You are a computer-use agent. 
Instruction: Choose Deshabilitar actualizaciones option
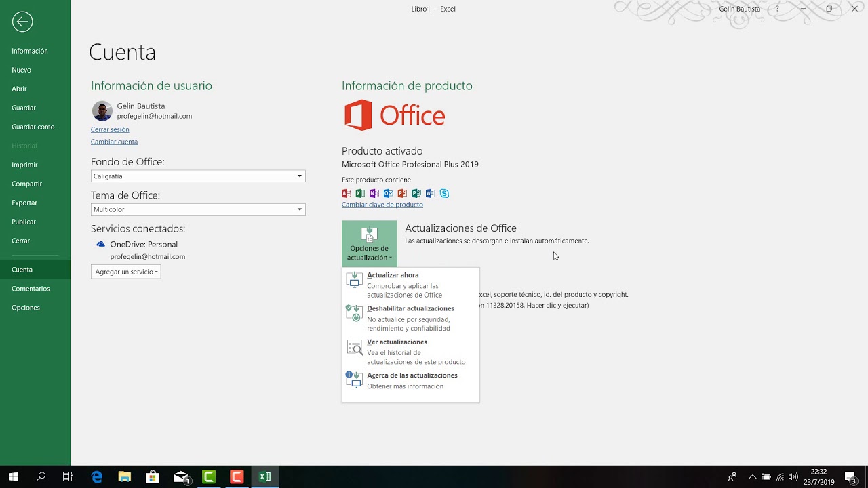point(410,319)
